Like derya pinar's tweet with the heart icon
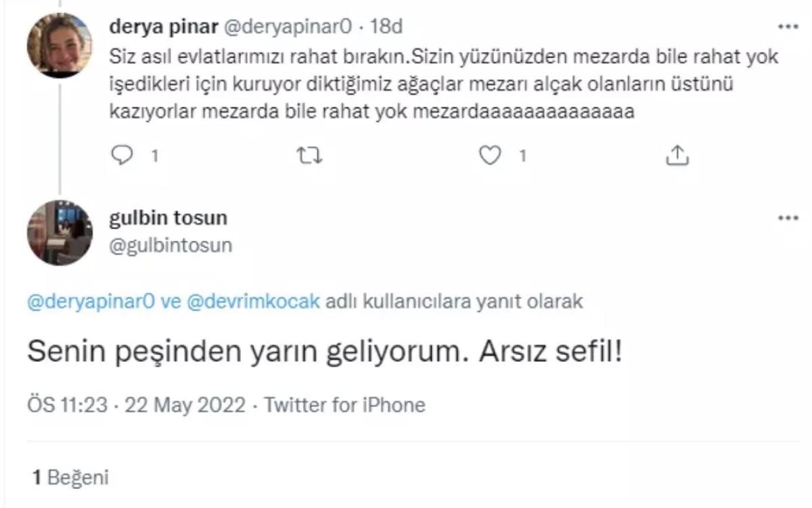 click(x=489, y=156)
